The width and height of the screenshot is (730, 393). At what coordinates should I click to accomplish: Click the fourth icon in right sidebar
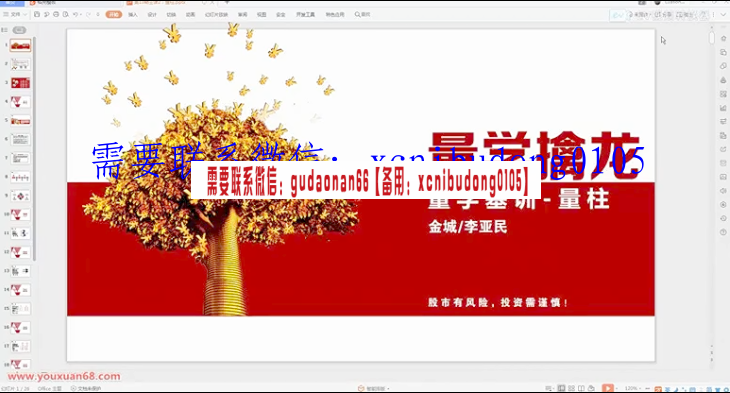pyautogui.click(x=723, y=80)
